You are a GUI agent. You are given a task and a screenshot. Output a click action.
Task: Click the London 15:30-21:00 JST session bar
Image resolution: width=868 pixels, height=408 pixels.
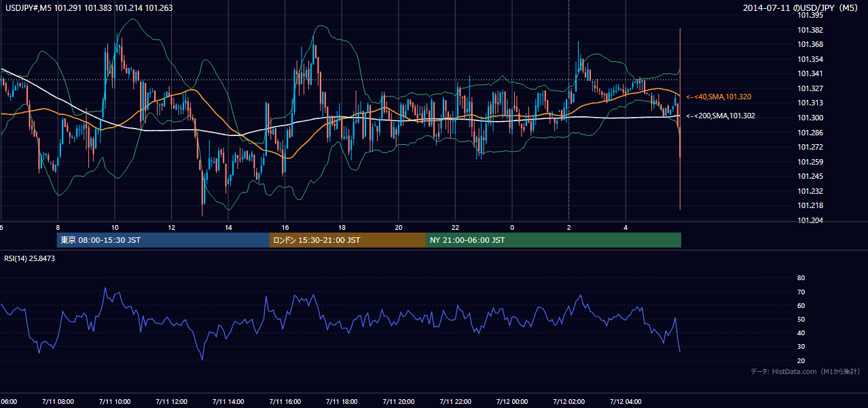pyautogui.click(x=348, y=240)
